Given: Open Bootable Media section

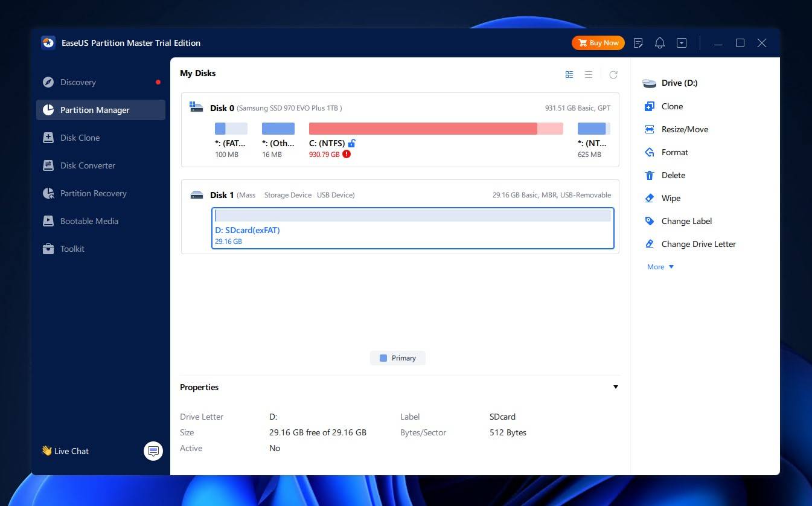Looking at the screenshot, I should 100,221.
